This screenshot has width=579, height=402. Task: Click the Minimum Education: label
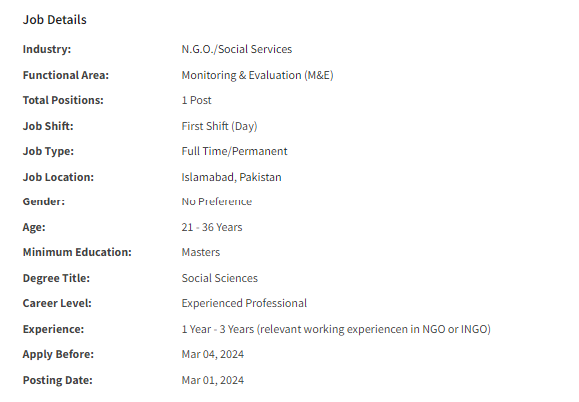pos(77,252)
